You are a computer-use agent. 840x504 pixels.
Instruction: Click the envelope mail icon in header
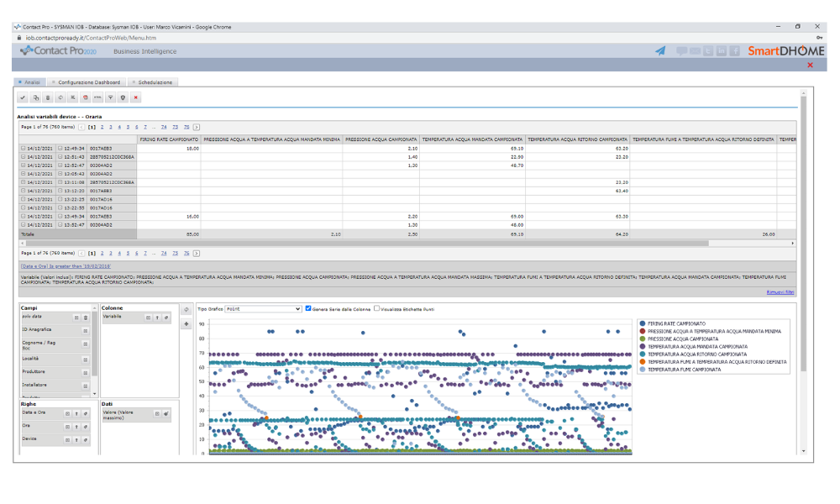(x=695, y=51)
